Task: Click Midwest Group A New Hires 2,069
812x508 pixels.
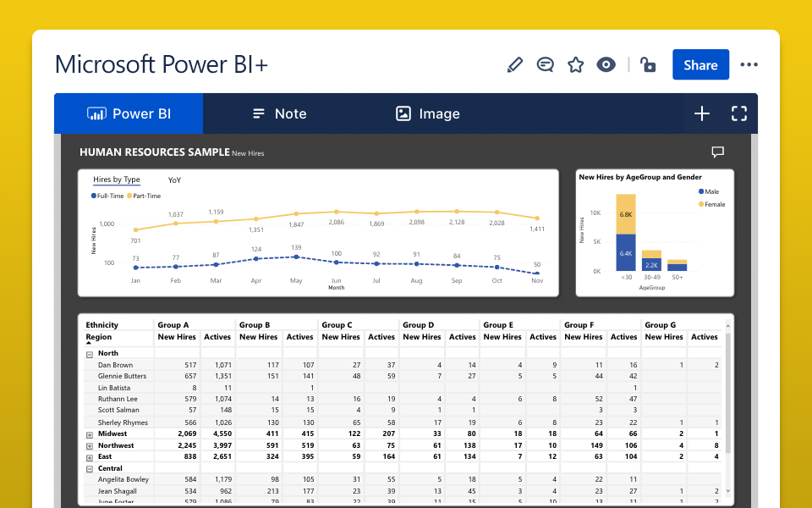Action: click(x=187, y=433)
